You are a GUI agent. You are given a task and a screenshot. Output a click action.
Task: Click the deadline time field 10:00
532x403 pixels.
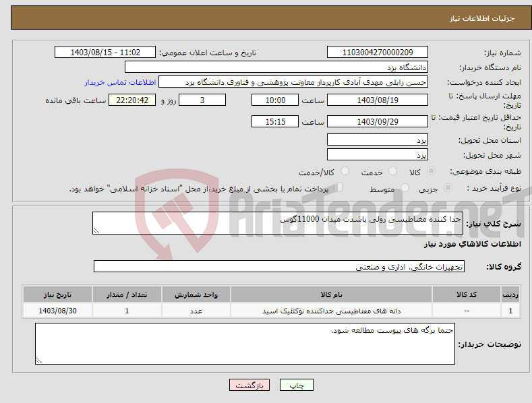(275, 100)
